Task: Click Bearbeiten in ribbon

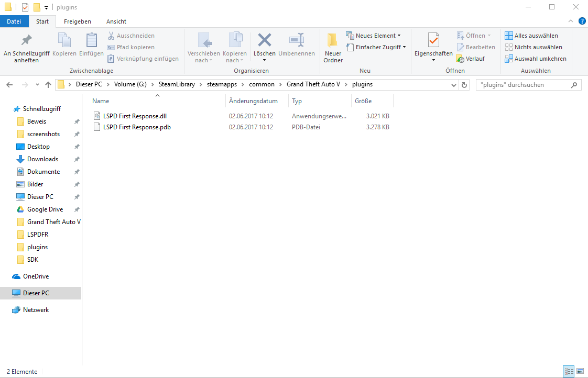Action: tap(476, 47)
